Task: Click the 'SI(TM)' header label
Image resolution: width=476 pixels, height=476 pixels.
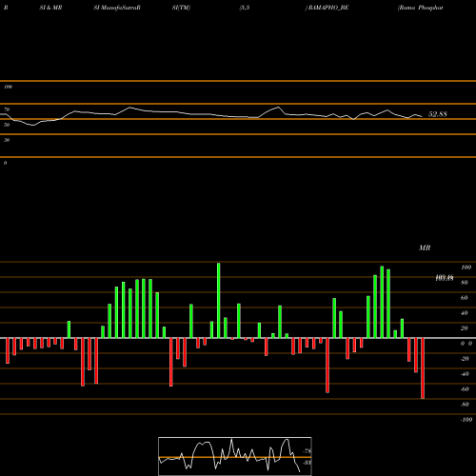Action: 181,8
